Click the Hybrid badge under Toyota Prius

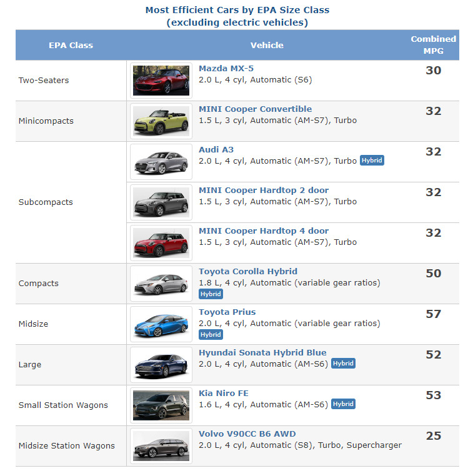tap(211, 335)
